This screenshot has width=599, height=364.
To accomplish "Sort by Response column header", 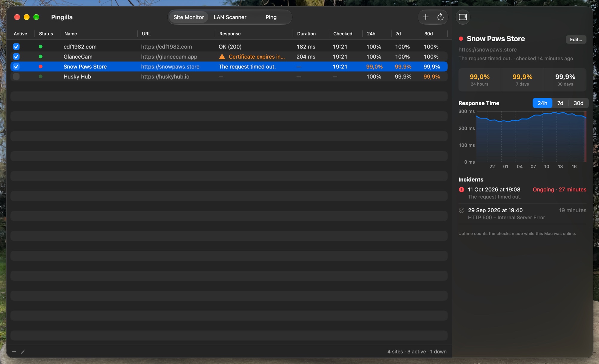I will pos(230,34).
